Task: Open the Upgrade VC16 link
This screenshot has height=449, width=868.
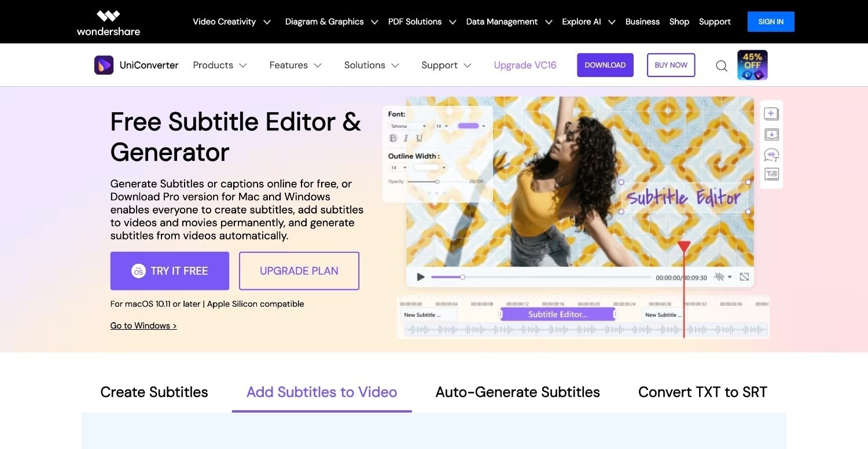Action: point(525,65)
